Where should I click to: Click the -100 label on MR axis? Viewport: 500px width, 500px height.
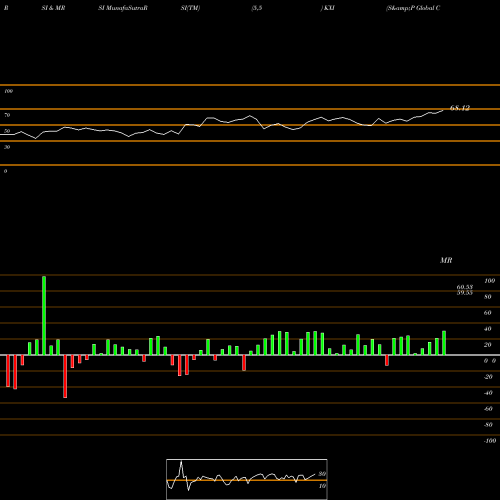click(x=490, y=441)
